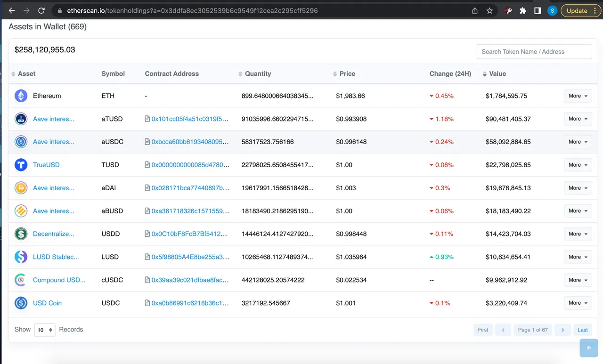Sort table by Asset column
This screenshot has width=603, height=364.
tap(24, 74)
